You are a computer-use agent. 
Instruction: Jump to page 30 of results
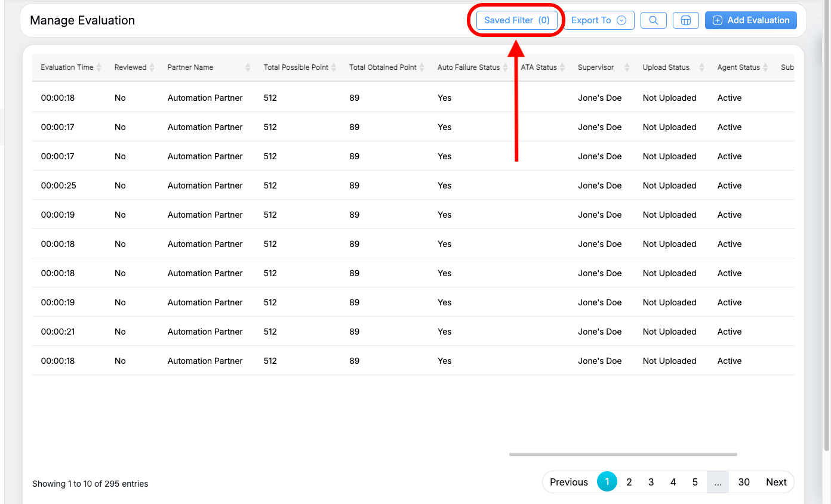[x=744, y=482]
